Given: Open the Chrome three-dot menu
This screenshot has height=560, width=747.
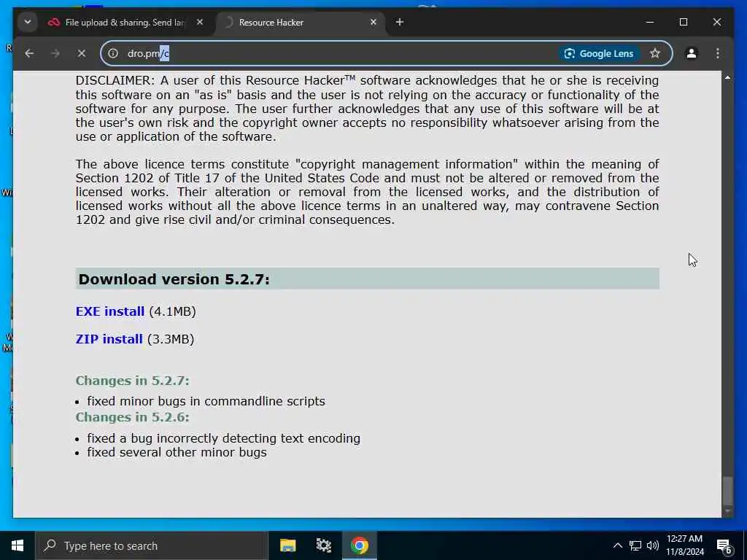Looking at the screenshot, I should point(718,53).
